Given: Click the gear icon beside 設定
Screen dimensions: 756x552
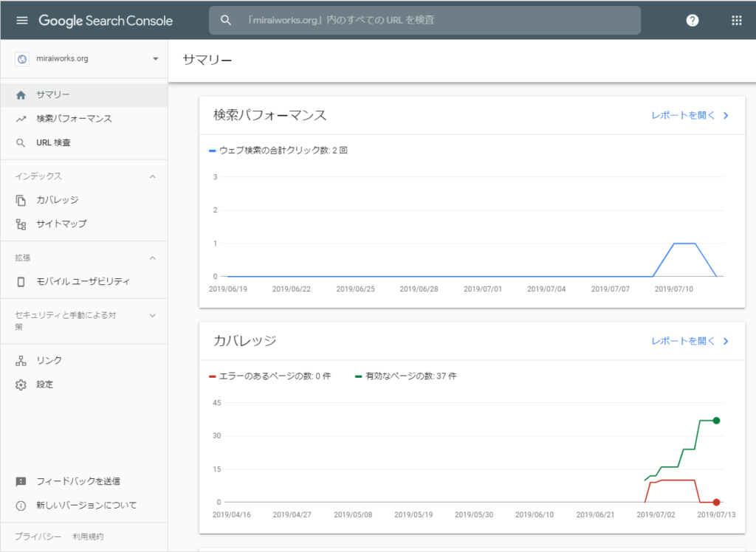Looking at the screenshot, I should pyautogui.click(x=21, y=384).
